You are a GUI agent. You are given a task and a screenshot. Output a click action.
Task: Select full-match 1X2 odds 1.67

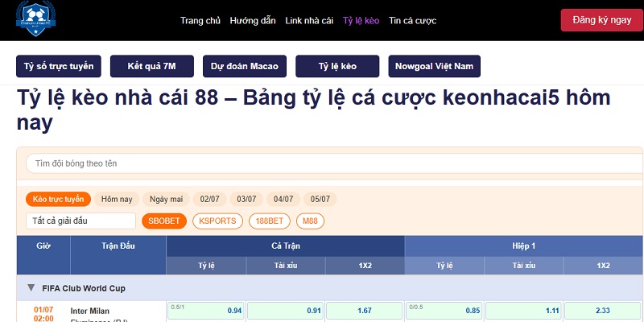[365, 311]
